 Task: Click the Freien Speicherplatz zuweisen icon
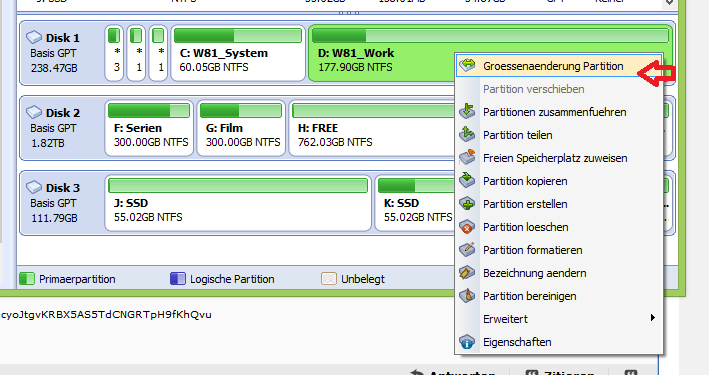pos(467,157)
